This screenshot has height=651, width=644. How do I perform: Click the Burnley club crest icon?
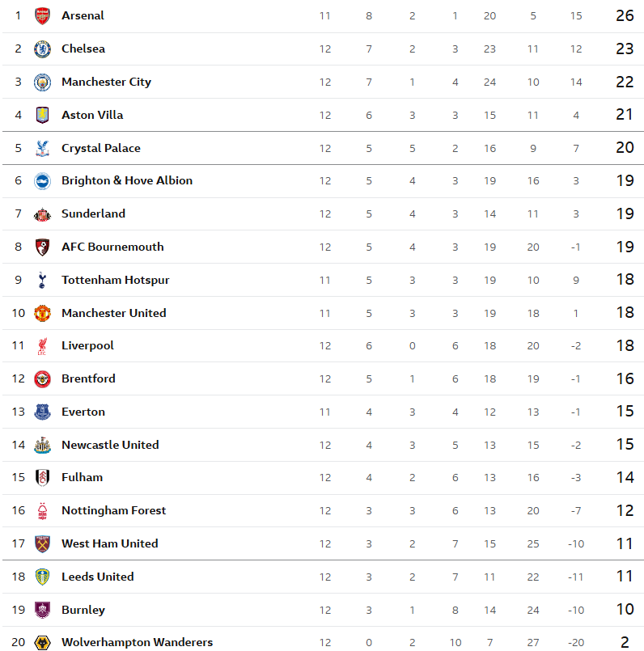(42, 610)
